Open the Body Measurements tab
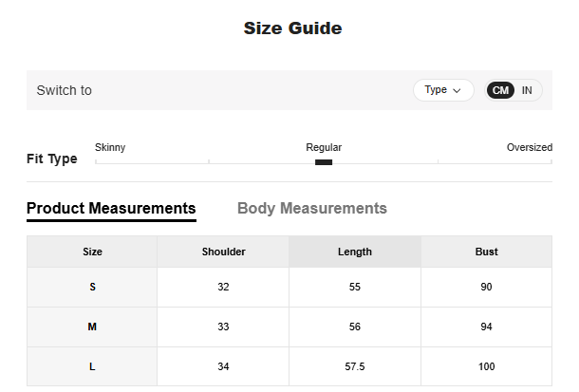The width and height of the screenshot is (579, 392). [x=312, y=209]
